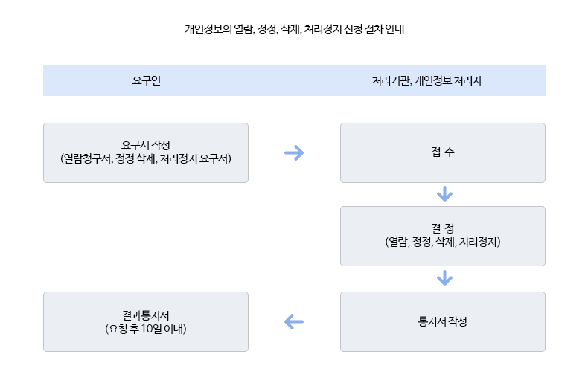
Task: Click the down arrow below 접수 box
Action: (444, 194)
